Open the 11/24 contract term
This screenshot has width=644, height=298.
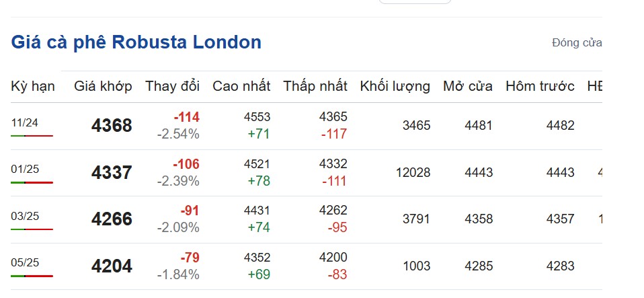25,122
